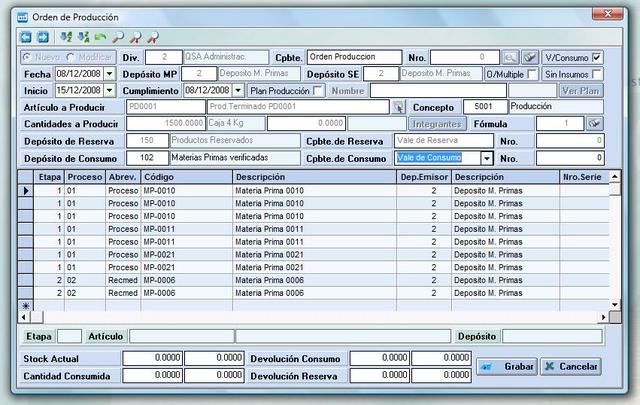Click the Ver Plan button
This screenshot has height=405, width=640.
click(580, 91)
